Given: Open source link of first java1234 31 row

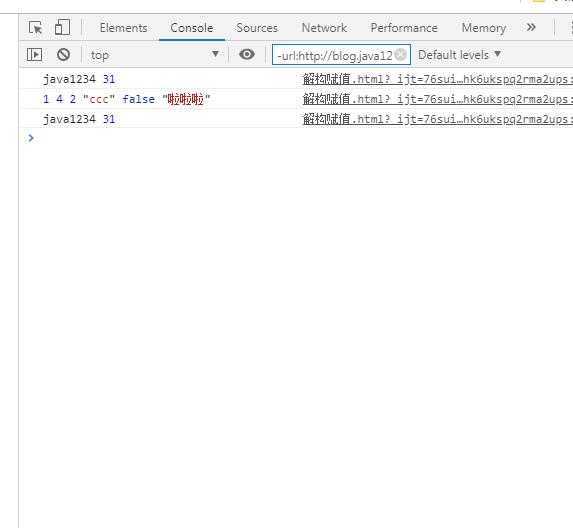Looking at the screenshot, I should tap(437, 79).
